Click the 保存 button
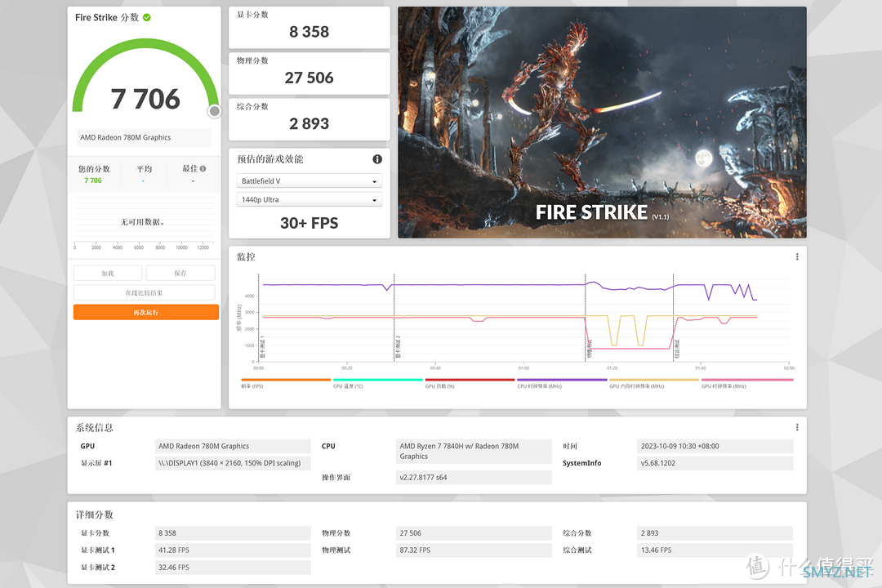 coord(180,273)
